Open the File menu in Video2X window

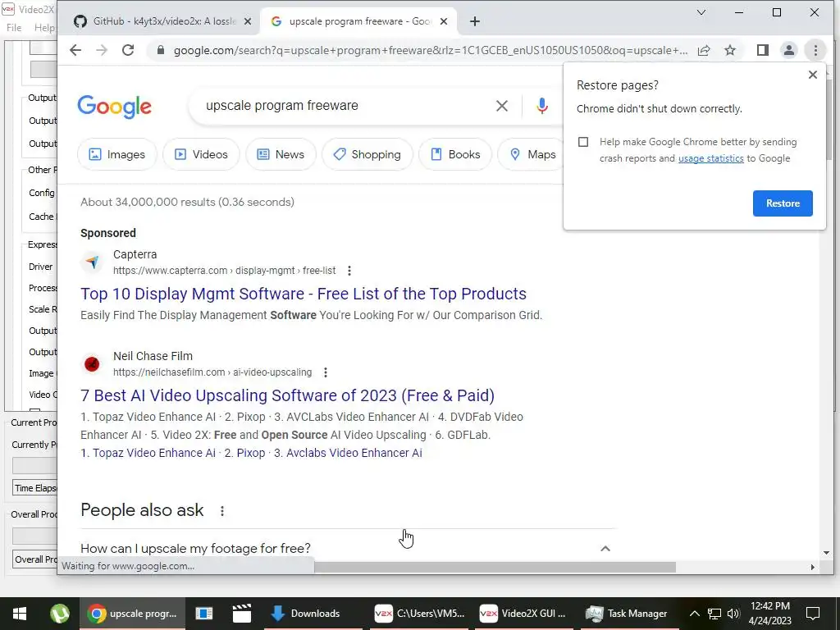click(x=14, y=28)
